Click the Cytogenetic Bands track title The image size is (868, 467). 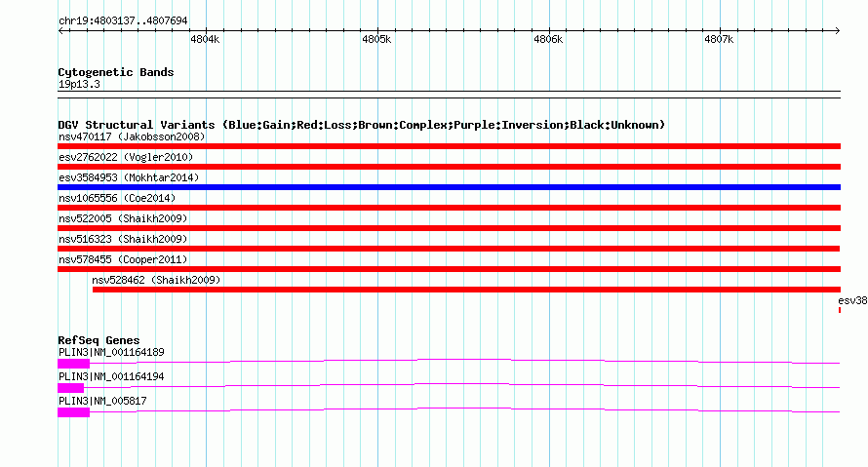[x=116, y=72]
